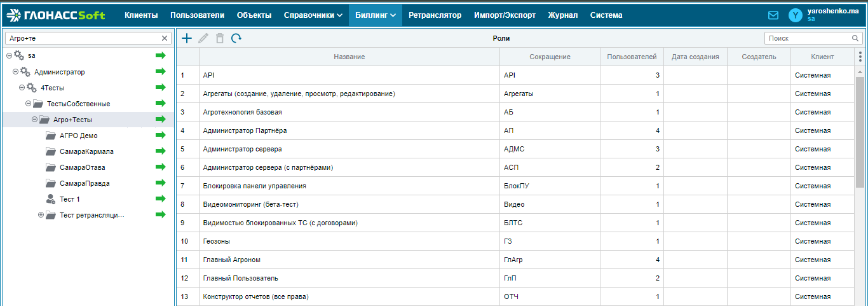The height and width of the screenshot is (306, 868).
Task: Sort by Название column header
Action: 349,57
